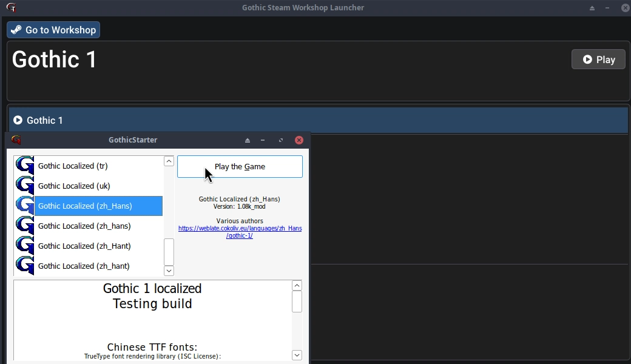This screenshot has width=631, height=364.
Task: Click mod list scroll down arrow
Action: coord(169,271)
